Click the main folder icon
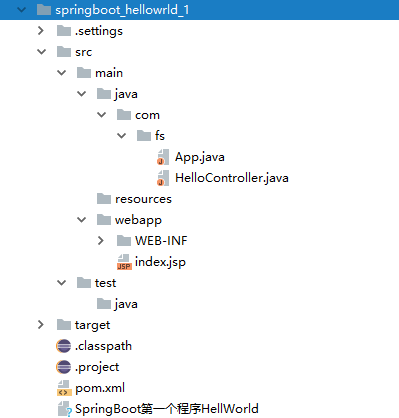This screenshot has height=418, width=399. [84, 73]
